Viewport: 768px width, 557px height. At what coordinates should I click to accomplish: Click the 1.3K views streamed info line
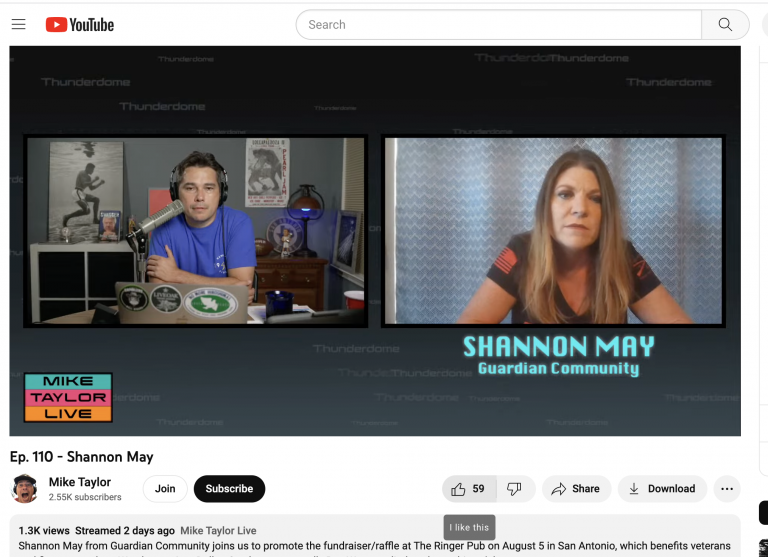[x=96, y=530]
